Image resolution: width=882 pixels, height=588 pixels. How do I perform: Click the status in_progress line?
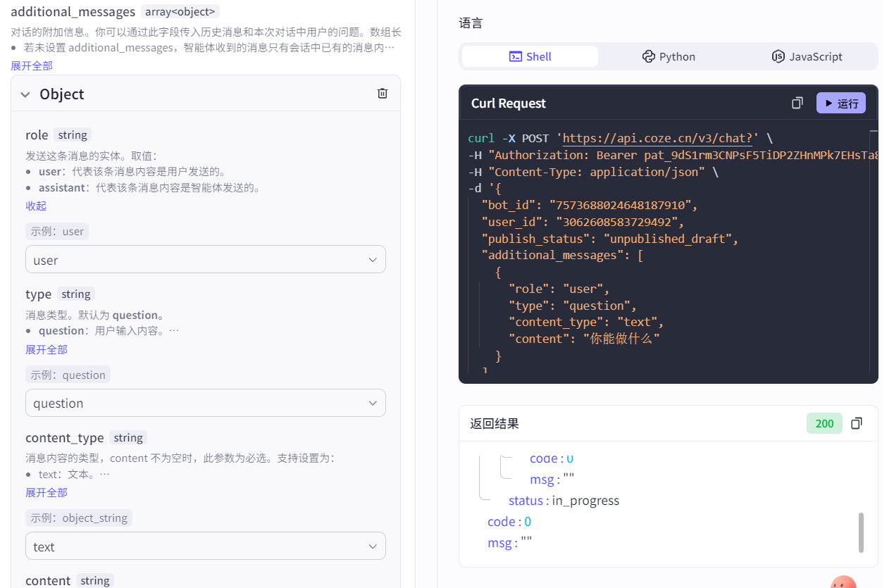tap(564, 501)
